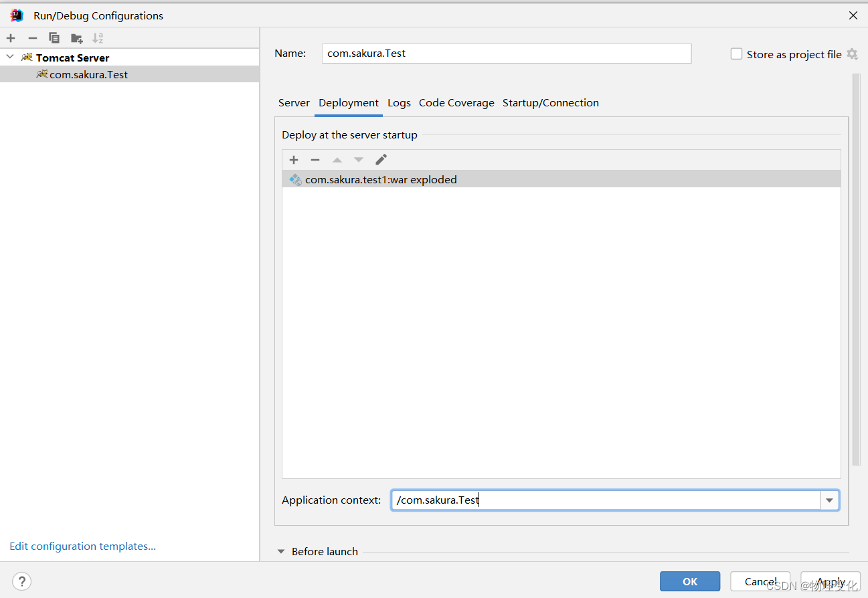Open the store as project file settings gear
Image resolution: width=868 pixels, height=598 pixels.
click(852, 54)
